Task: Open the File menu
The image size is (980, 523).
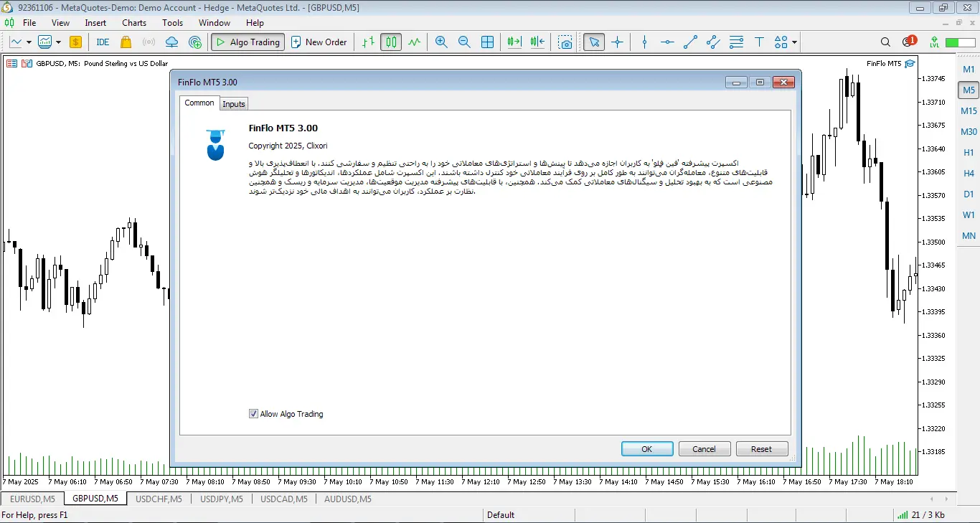Action: pyautogui.click(x=29, y=23)
